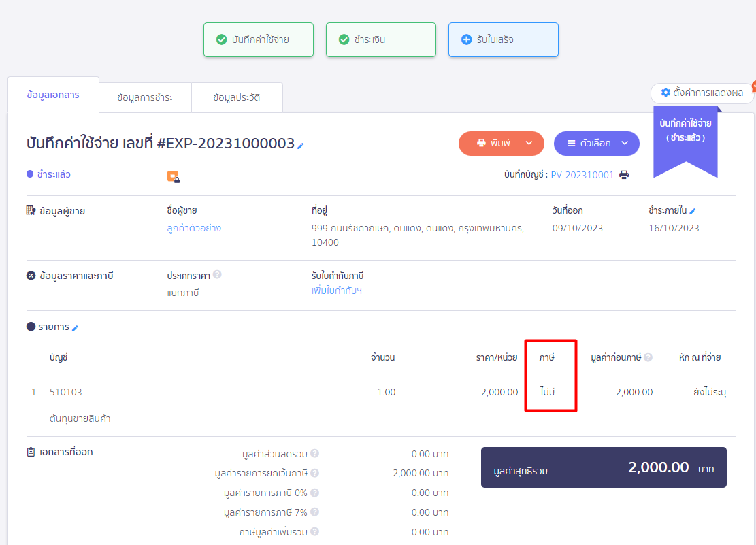
Task: Click the edit pencil next to ชำระภายใน
Action: click(x=693, y=211)
